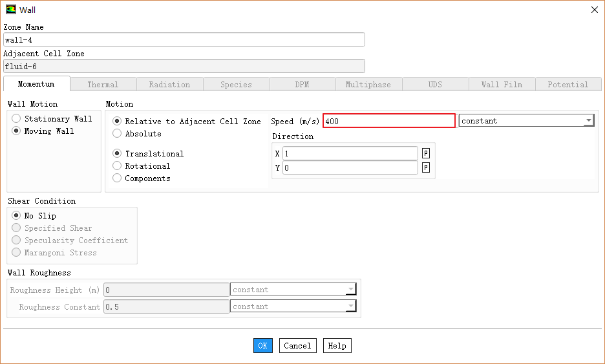Image resolution: width=605 pixels, height=364 pixels.
Task: Click the Y direction input field
Action: [350, 168]
